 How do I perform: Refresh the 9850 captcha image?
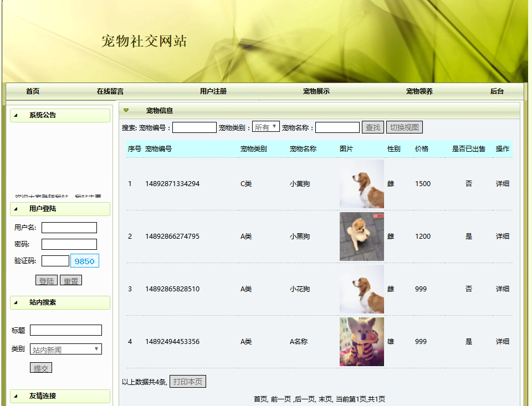pos(84,261)
